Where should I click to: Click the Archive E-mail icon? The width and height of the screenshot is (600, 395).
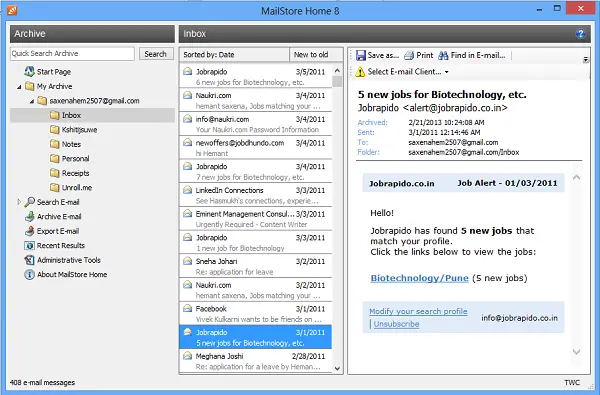coord(29,216)
